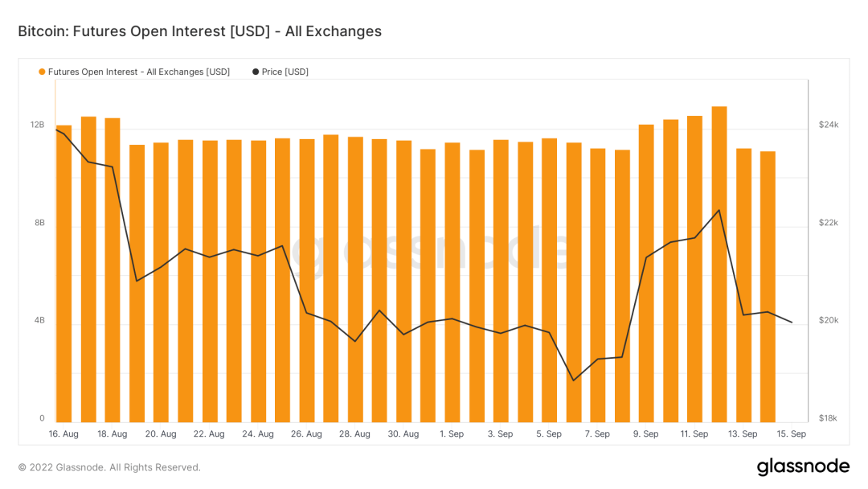The image size is (868, 489).
Task: Toggle the Futures Open Interest legend series
Action: (138, 72)
